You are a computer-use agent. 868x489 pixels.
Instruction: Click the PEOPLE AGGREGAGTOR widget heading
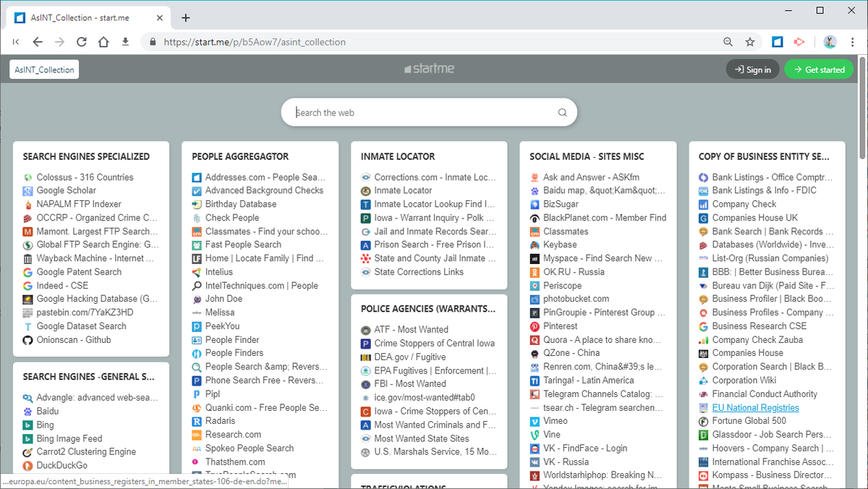(240, 156)
